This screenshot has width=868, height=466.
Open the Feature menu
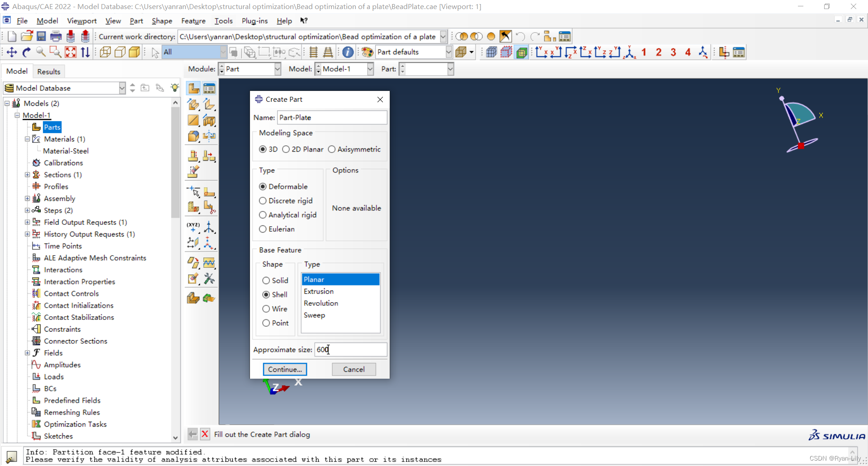(x=193, y=21)
